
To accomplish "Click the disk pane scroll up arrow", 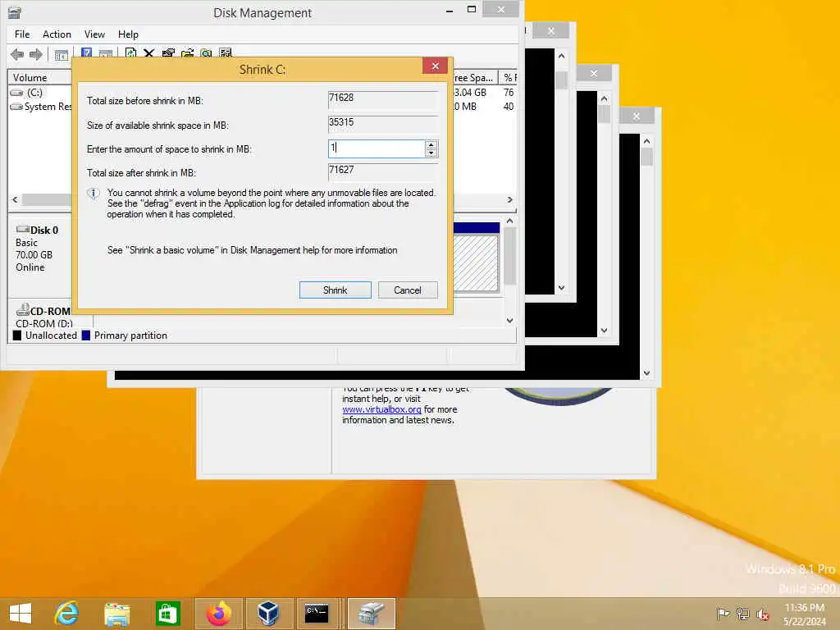I will 510,221.
